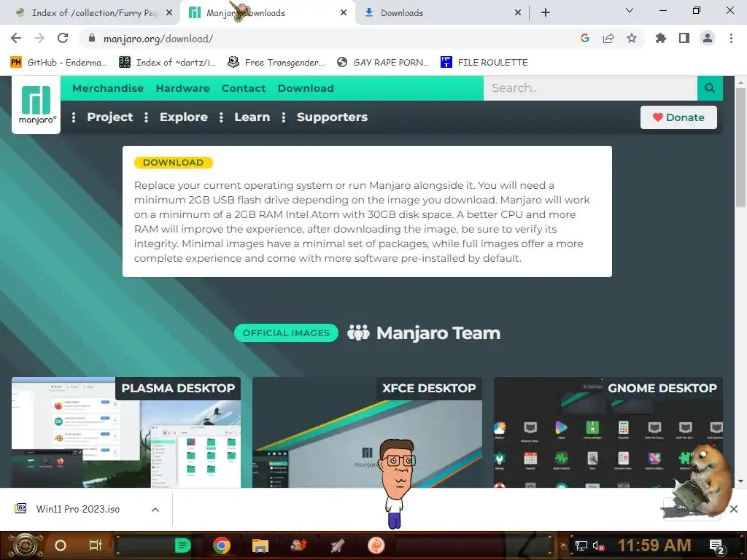The image size is (747, 560).
Task: Open the orange circular app on taskbar
Action: coord(376,545)
